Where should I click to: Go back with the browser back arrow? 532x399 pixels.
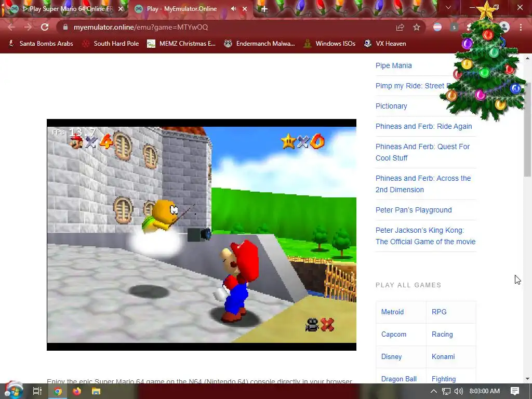click(x=11, y=27)
